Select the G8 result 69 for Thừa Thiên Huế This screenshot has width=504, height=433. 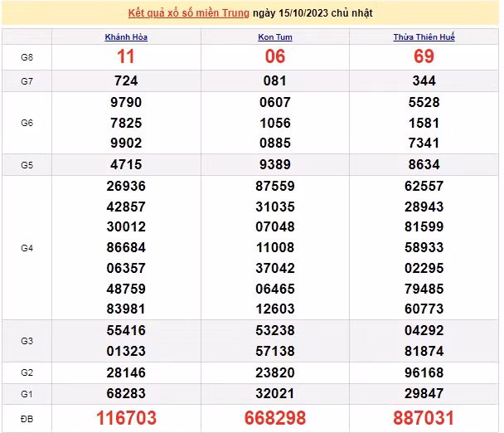[x=424, y=56]
